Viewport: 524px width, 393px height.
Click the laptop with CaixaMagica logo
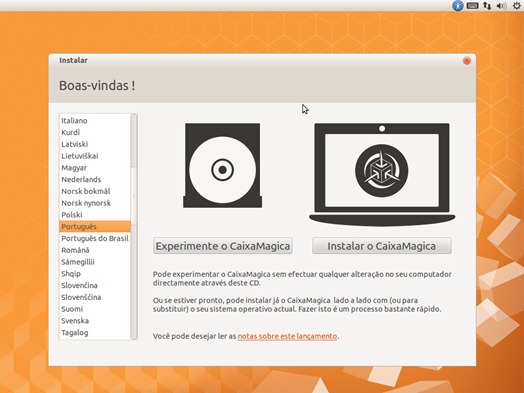pos(382,174)
